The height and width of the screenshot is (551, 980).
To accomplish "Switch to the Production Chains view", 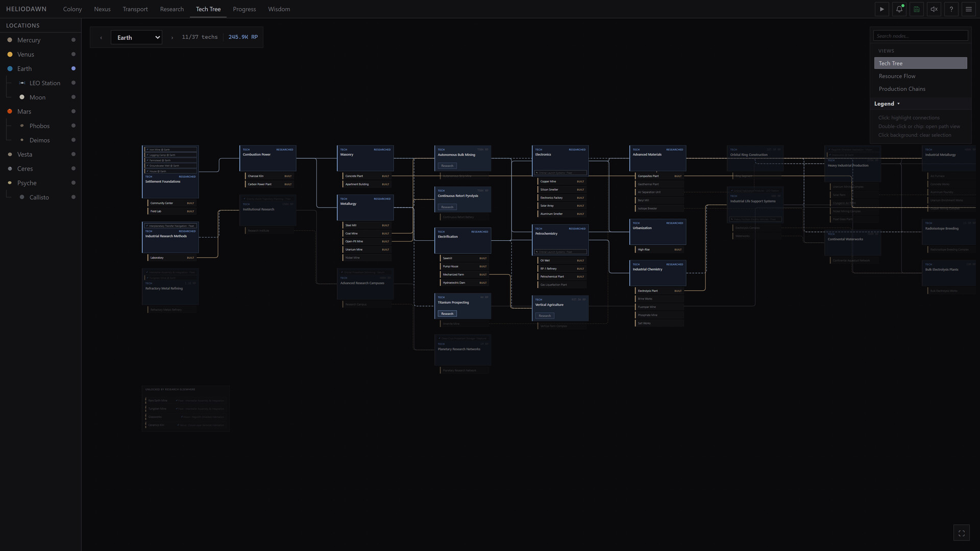I will pos(920,89).
